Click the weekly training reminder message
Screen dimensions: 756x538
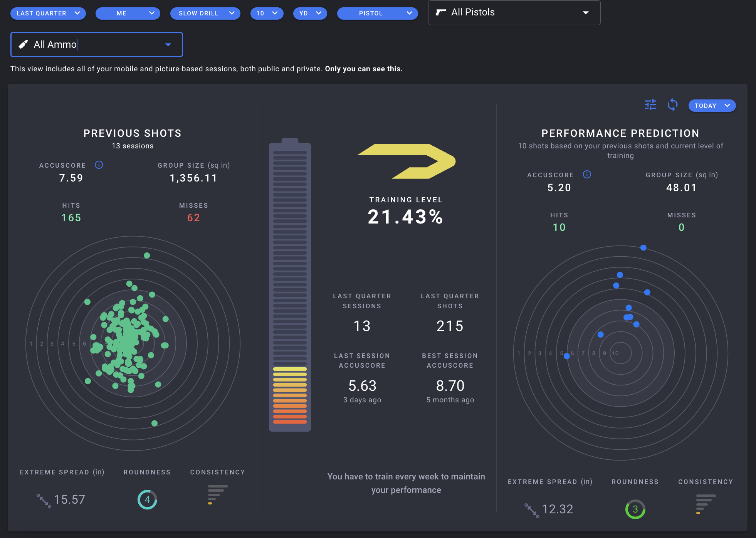pos(406,483)
